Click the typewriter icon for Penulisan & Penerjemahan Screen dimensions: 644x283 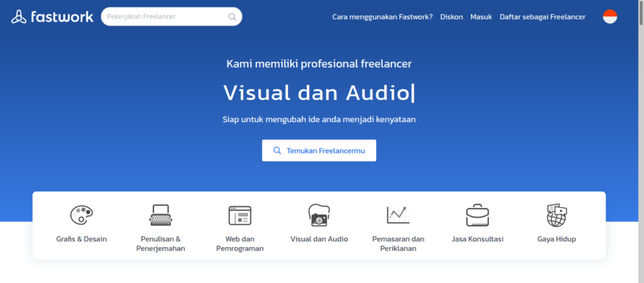click(160, 215)
